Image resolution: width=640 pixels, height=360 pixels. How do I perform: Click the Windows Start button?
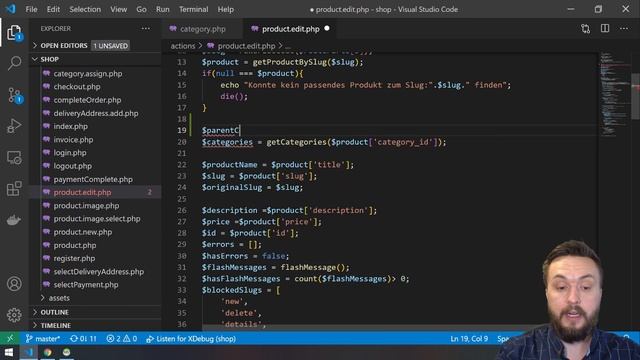click(8, 352)
